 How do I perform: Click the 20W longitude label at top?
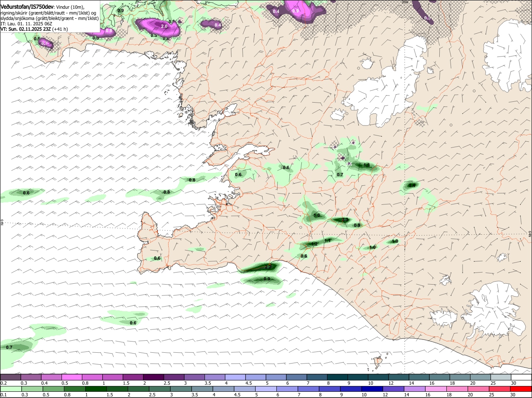(x=405, y=2)
